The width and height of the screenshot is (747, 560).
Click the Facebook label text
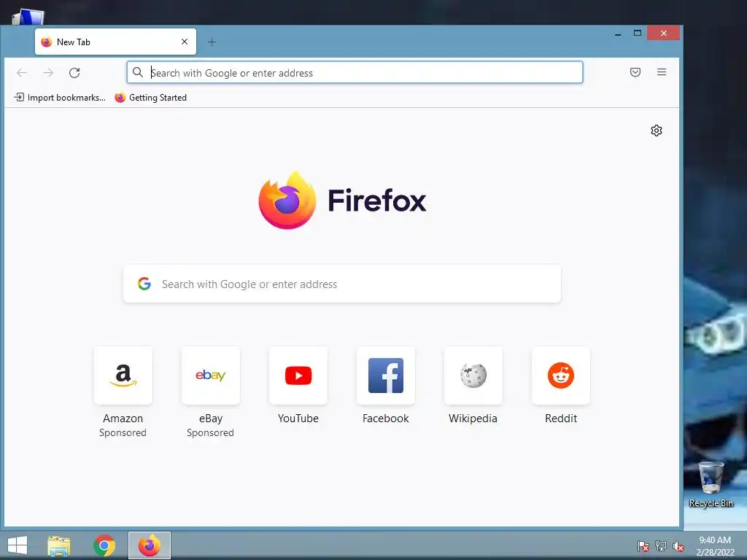pyautogui.click(x=386, y=419)
